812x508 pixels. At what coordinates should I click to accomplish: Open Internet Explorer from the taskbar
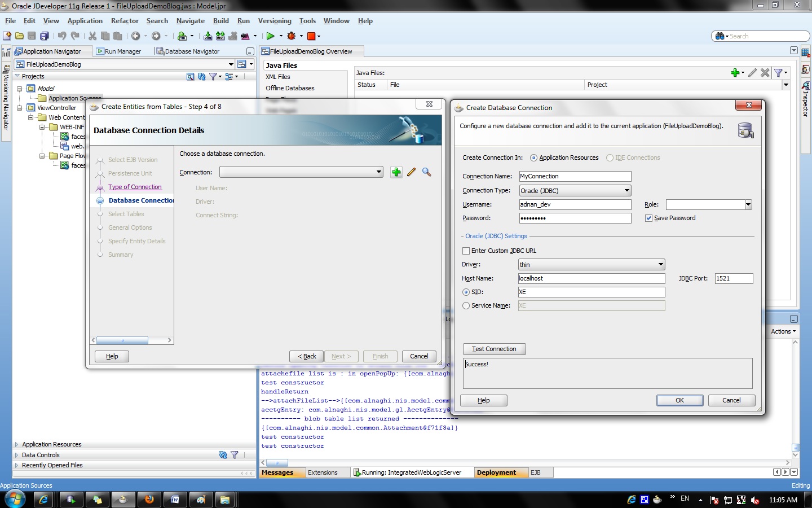(43, 500)
